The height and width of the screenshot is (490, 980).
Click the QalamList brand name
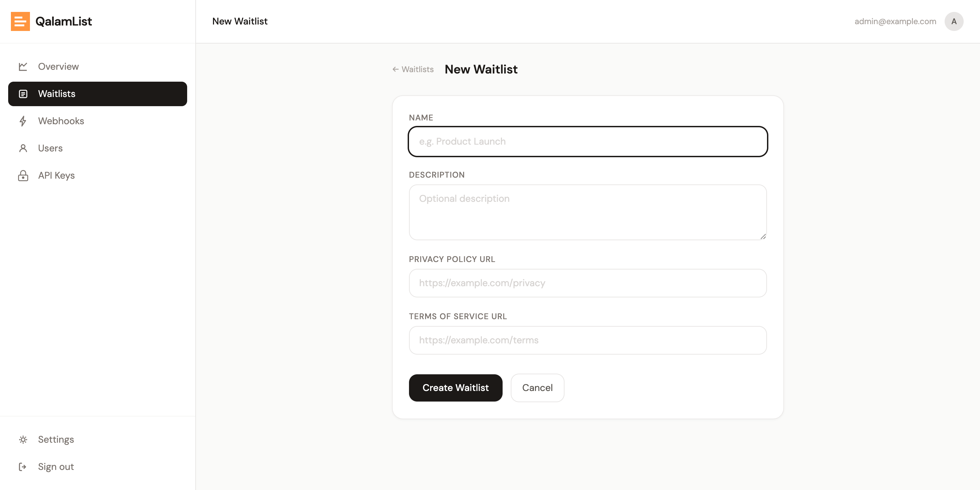(x=64, y=21)
